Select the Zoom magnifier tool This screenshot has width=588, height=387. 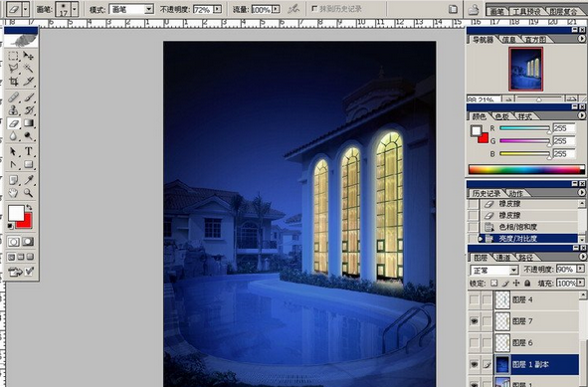coord(29,193)
